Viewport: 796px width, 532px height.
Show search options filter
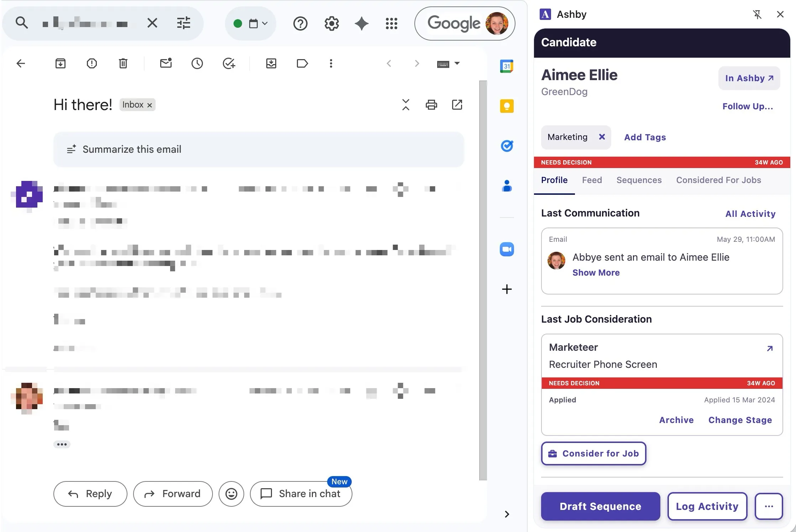coord(184,23)
